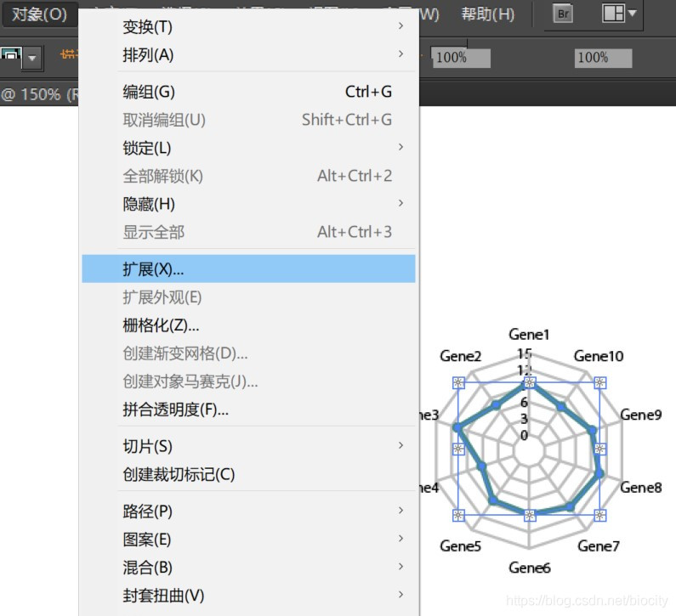The image size is (676, 616).
Task: Open the 混合(B) submenu
Action: [x=249, y=568]
